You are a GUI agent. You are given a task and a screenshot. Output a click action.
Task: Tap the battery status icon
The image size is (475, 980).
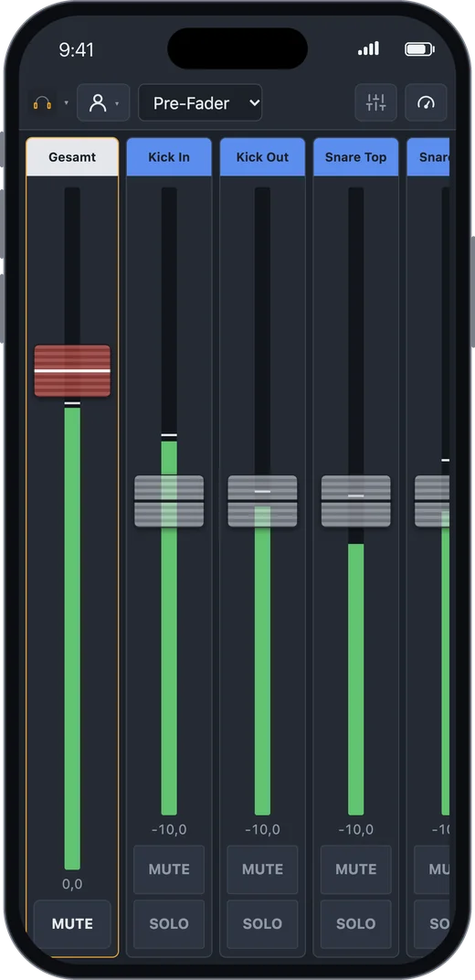click(x=420, y=49)
